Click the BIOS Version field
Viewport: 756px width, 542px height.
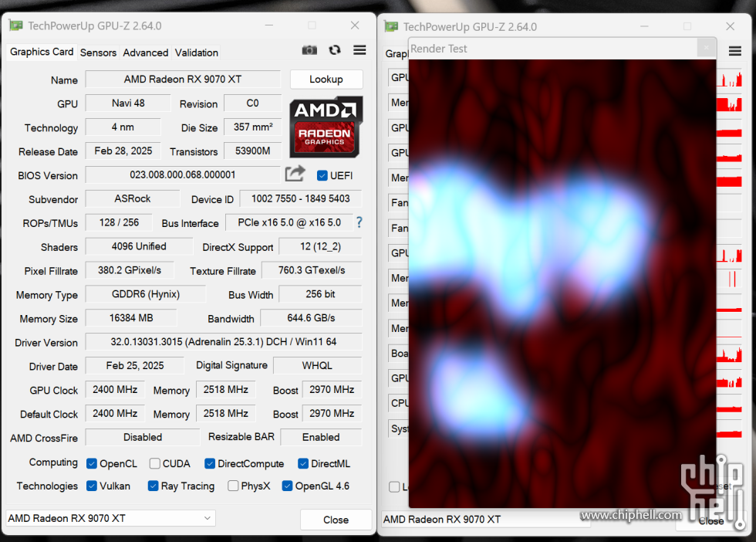coord(183,174)
